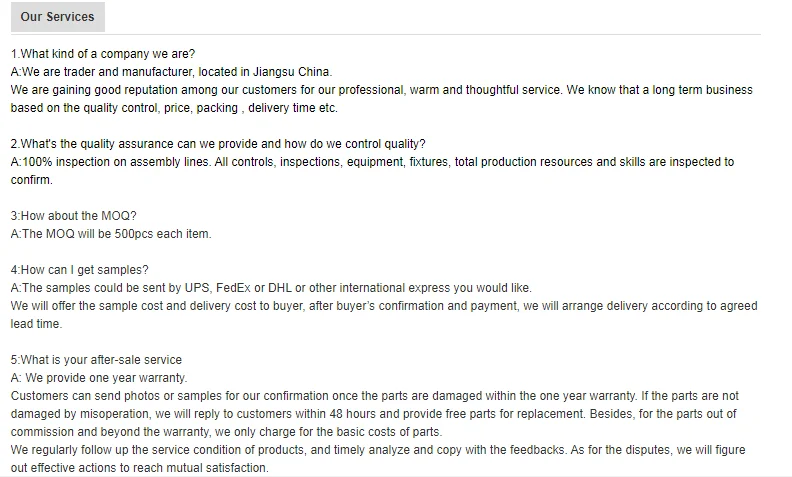Click the line starting "Customers can send photos"

click(375, 396)
